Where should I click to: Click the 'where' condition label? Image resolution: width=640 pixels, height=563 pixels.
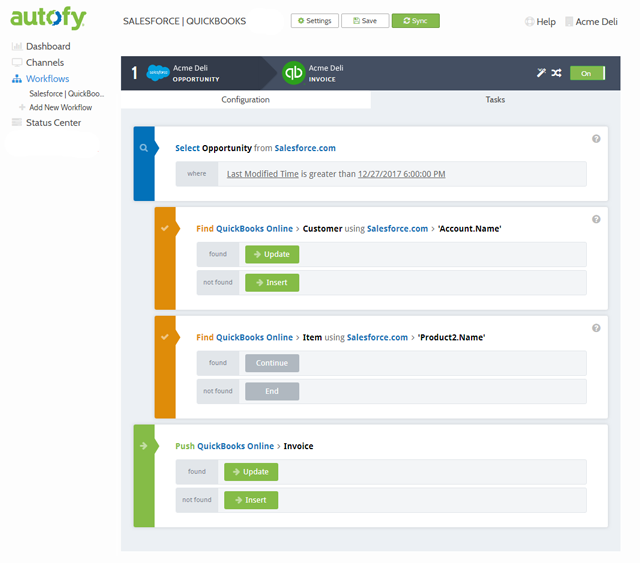pos(197,174)
